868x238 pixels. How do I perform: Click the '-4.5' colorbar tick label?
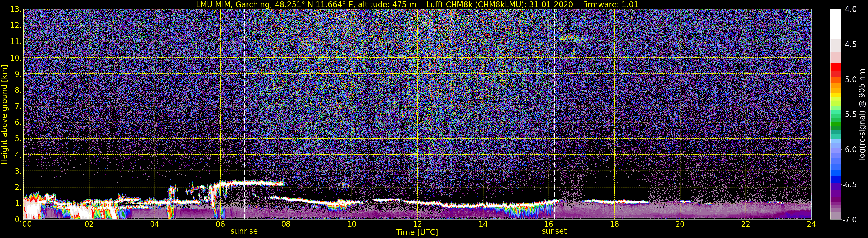coord(850,44)
